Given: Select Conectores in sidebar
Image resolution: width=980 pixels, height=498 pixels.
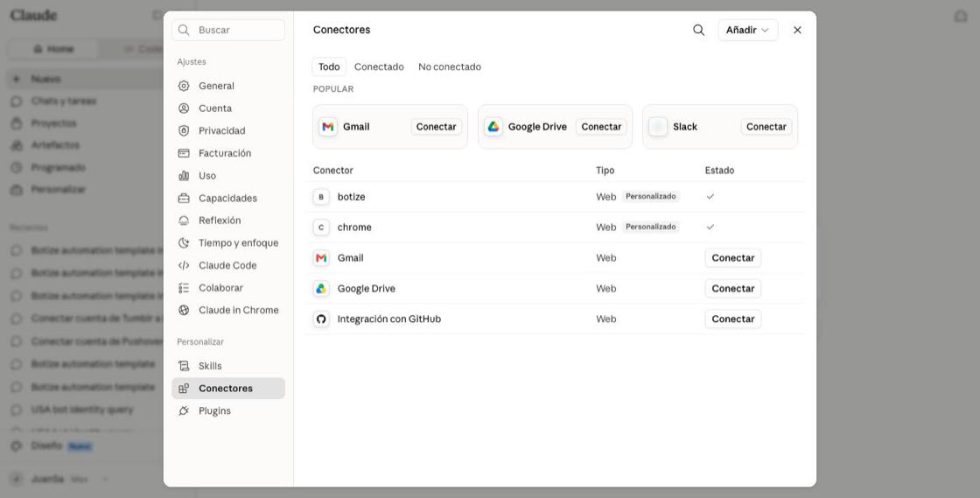Looking at the screenshot, I should [228, 388].
